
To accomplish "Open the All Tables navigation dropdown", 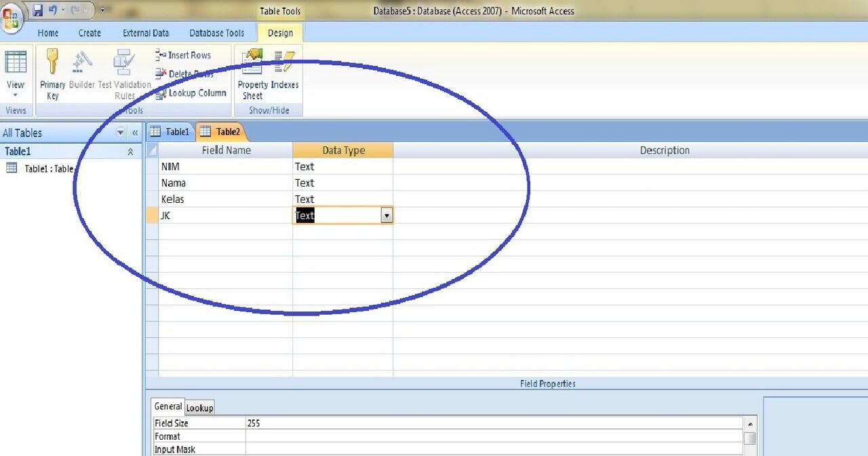I will [x=121, y=132].
